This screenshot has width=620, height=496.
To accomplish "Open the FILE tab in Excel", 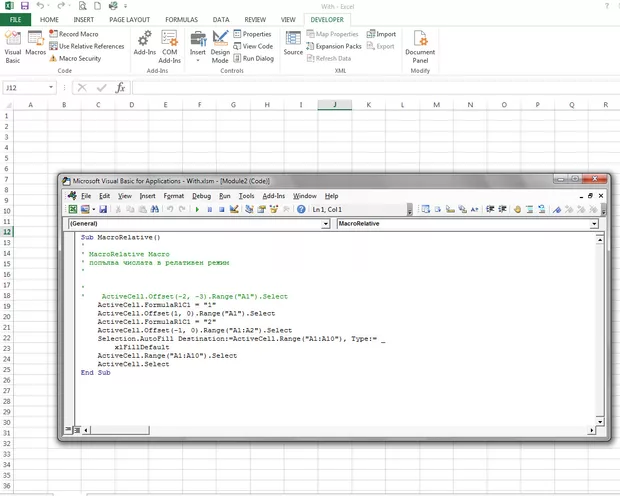I will coord(15,20).
